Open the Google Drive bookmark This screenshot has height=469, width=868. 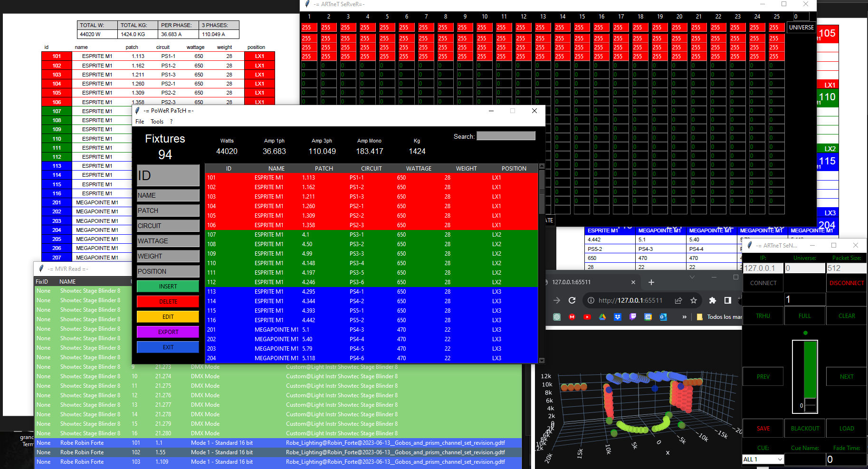[602, 317]
